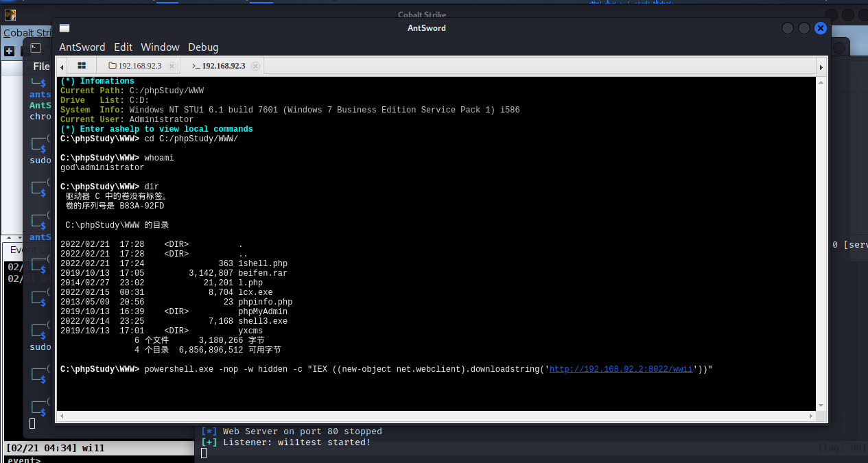
Task: Click the powershell.exe command input line
Action: pos(386,369)
